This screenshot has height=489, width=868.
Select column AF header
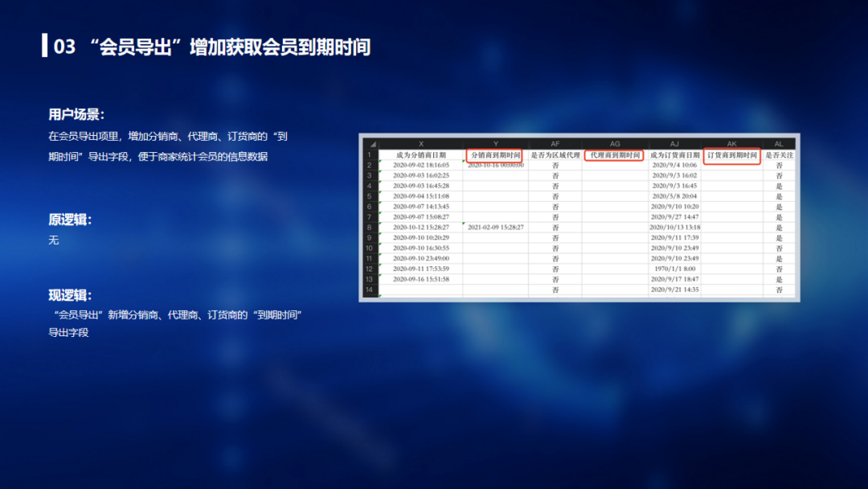[x=555, y=144]
